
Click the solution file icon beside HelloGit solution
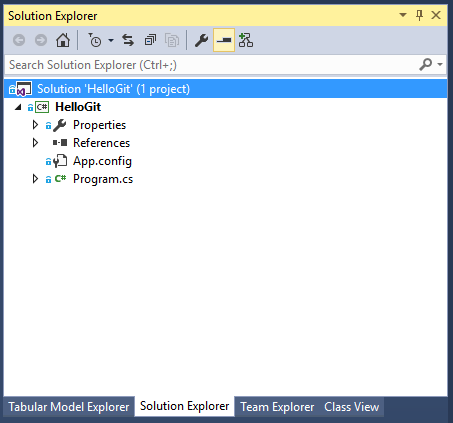23,89
